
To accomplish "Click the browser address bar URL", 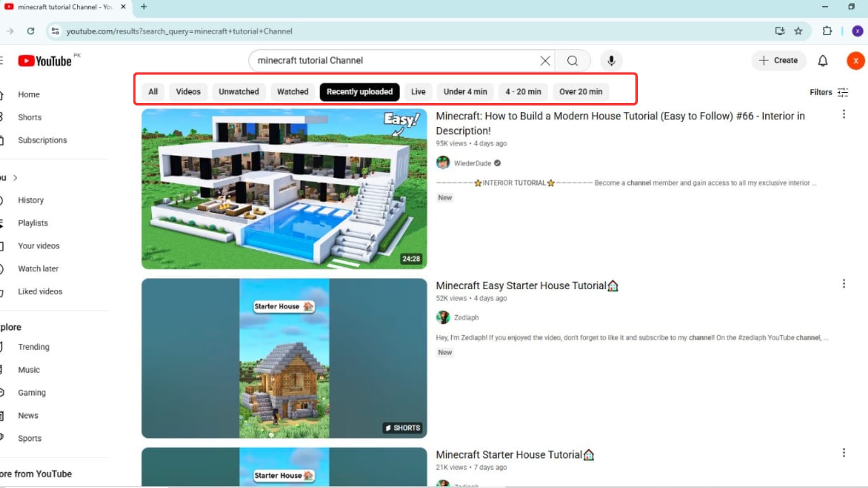I will tap(179, 31).
